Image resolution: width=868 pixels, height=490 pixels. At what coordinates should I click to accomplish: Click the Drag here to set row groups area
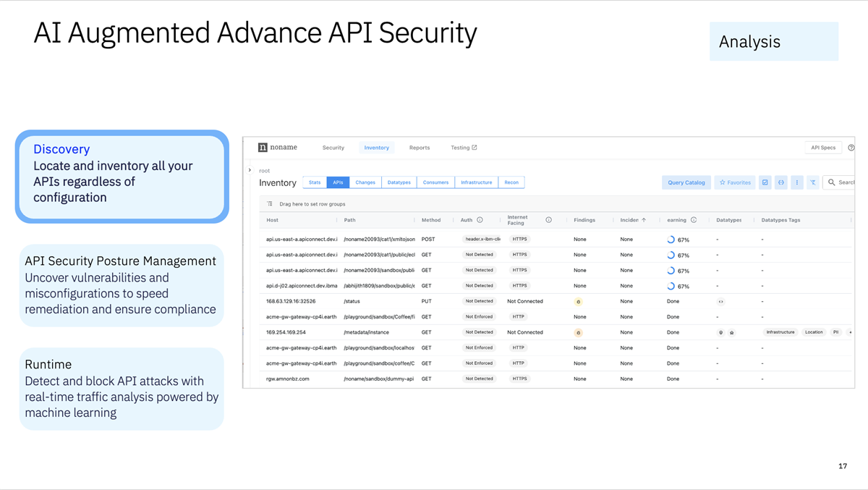click(555, 204)
